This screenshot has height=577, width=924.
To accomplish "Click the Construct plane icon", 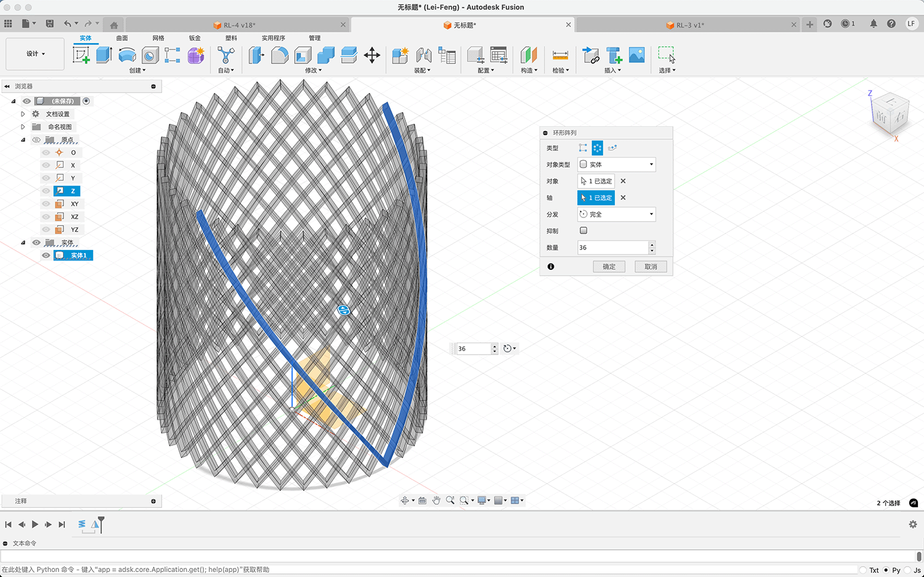I will tap(529, 55).
